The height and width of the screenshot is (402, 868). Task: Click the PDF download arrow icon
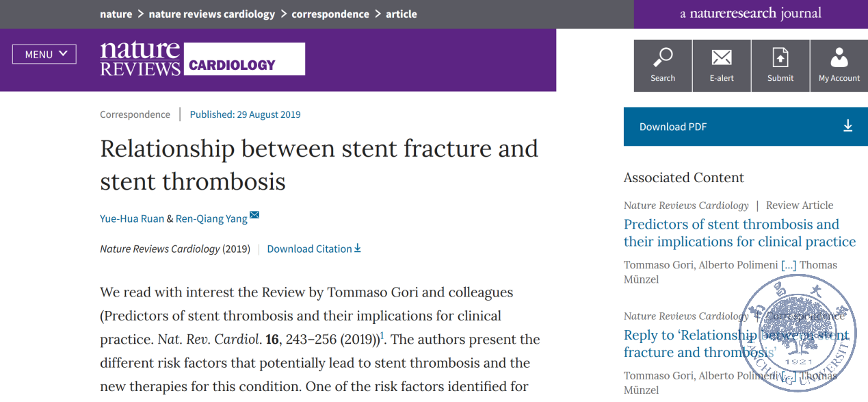[847, 126]
